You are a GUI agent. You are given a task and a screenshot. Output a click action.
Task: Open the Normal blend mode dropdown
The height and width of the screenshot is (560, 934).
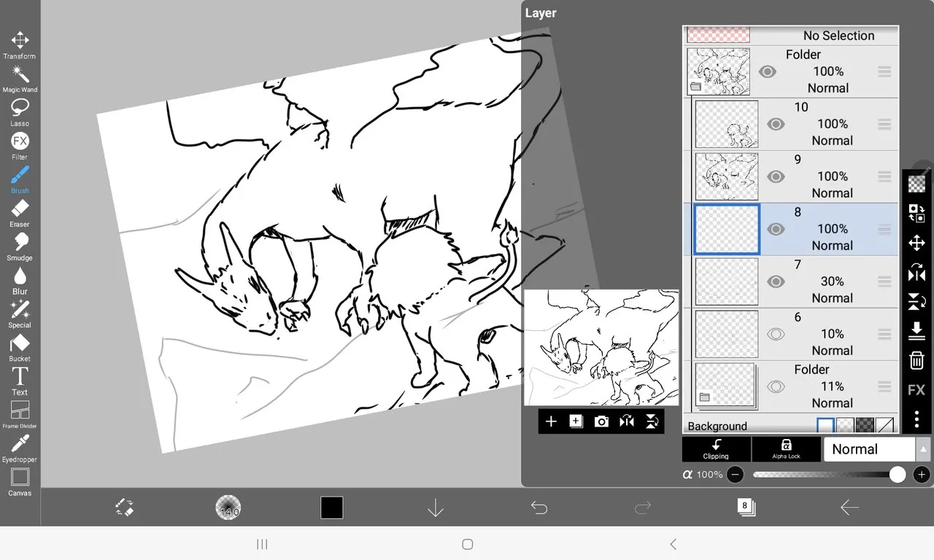pos(869,449)
